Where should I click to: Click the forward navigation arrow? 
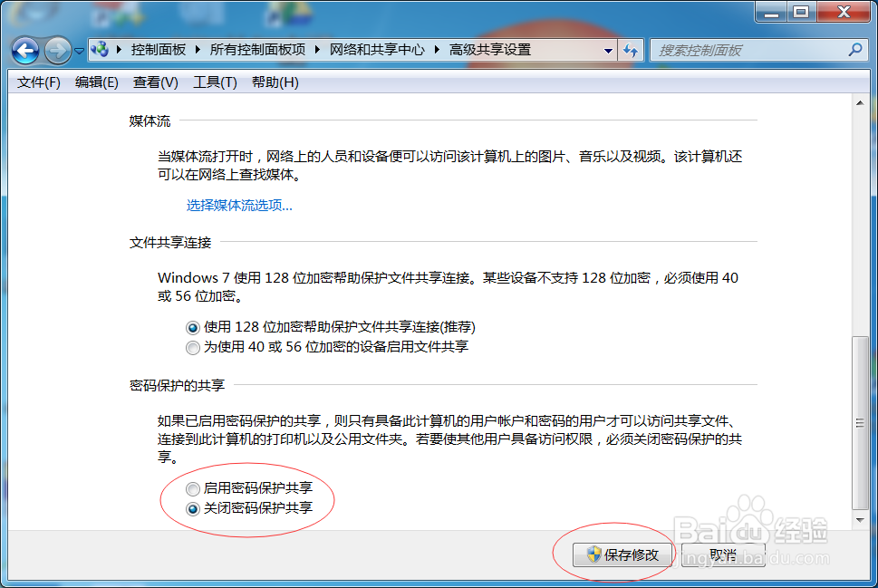coord(58,51)
